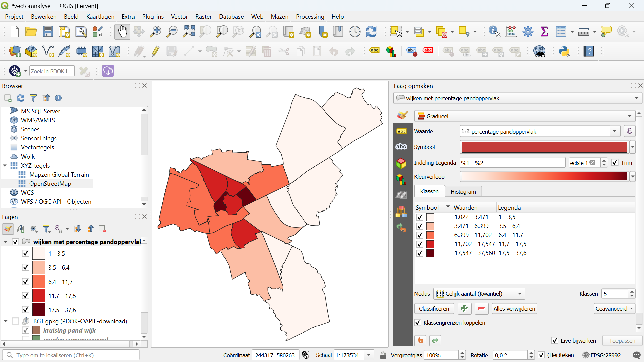Screen dimensions: 644x362
Task: Click the Zoom Full extent icon
Action: point(189,32)
